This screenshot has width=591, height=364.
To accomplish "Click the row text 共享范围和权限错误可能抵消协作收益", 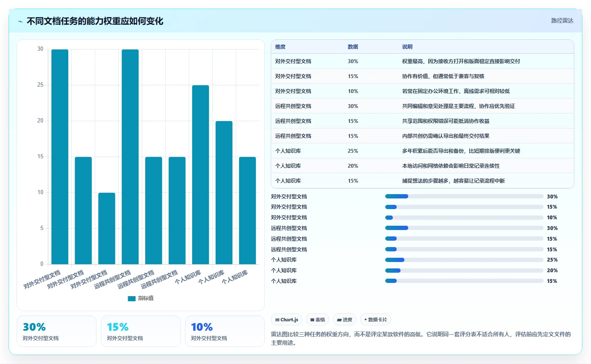I will coord(446,121).
